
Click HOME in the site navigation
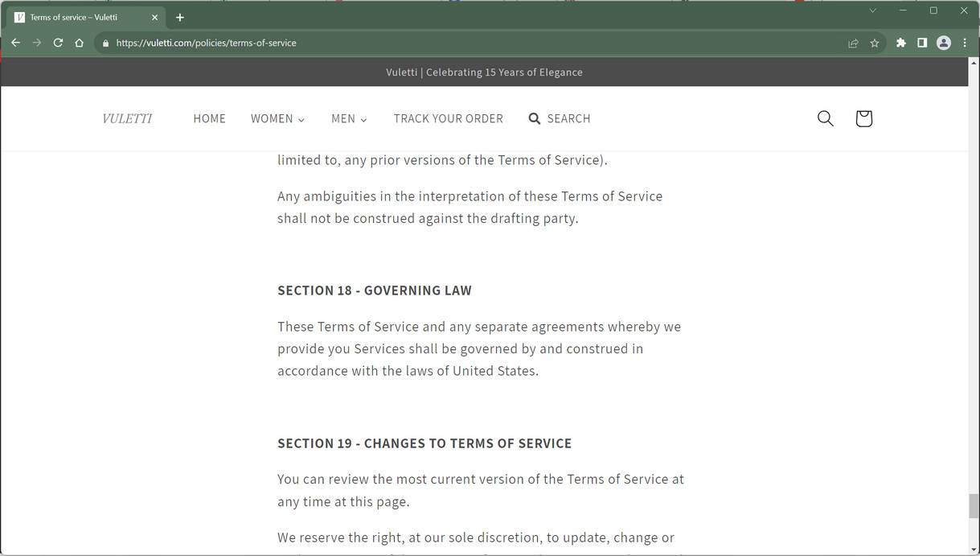point(209,118)
